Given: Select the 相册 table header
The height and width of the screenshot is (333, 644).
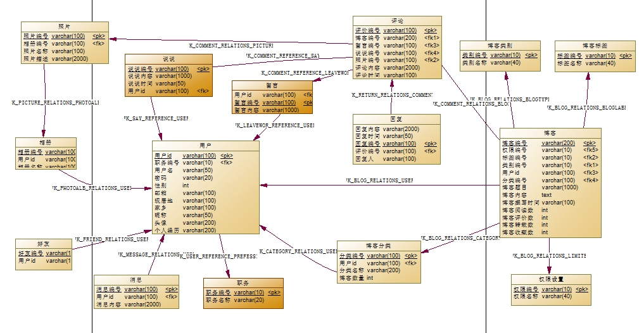Looking at the screenshot, I should click(x=46, y=142).
